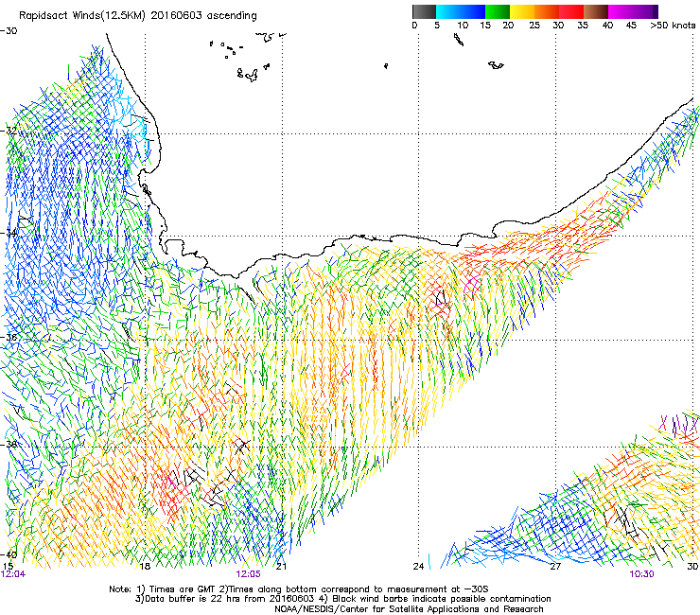Viewport: 700px width, 615px height.
Task: Click the "-30" latitude label
Action: [9, 31]
